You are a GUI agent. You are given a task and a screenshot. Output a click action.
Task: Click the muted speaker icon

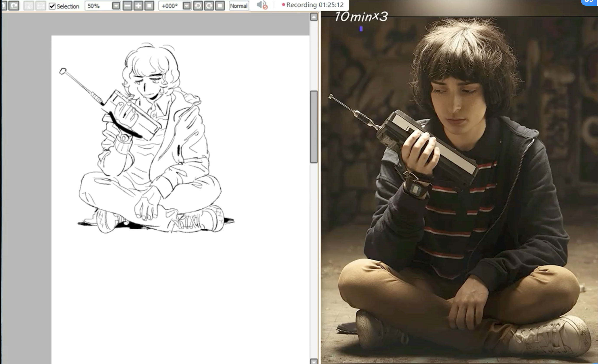262,5
